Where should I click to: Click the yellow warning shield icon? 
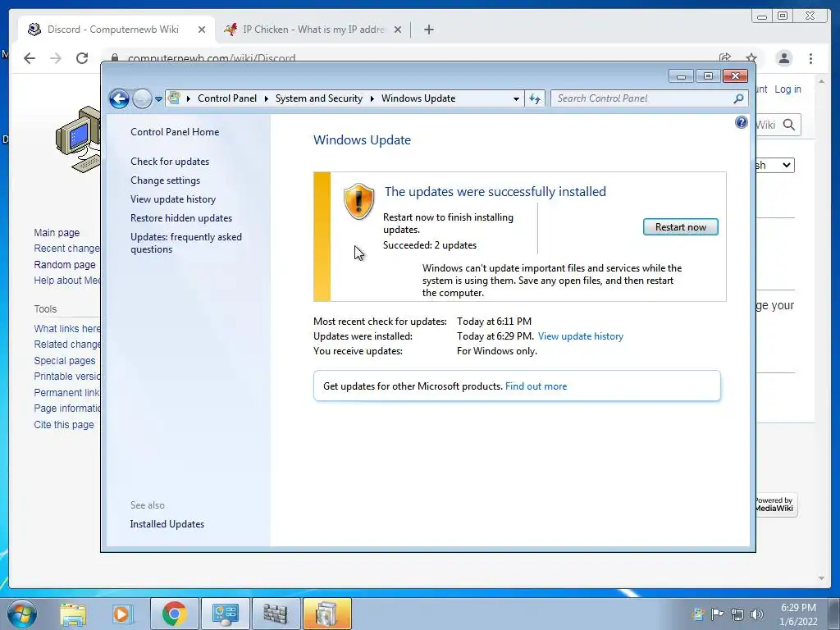[358, 202]
